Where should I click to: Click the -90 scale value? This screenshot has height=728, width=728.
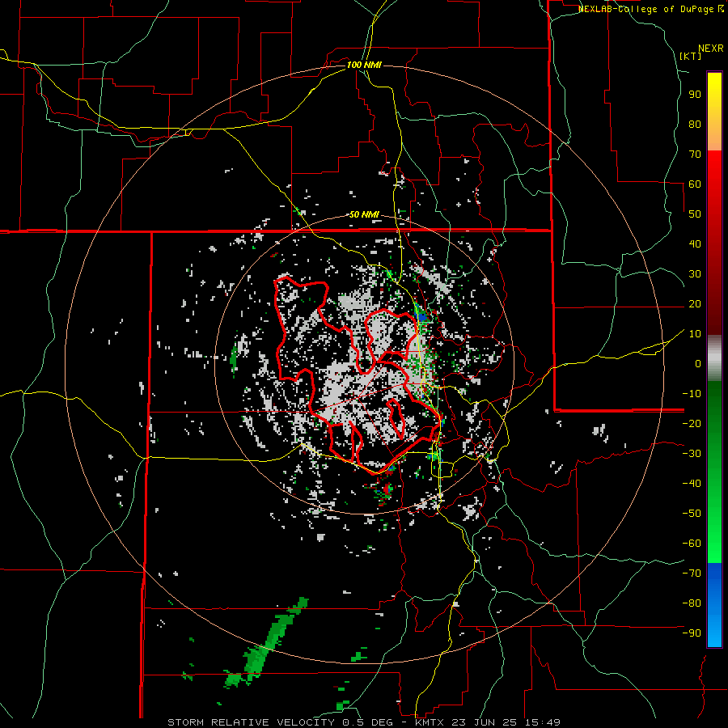[692, 633]
